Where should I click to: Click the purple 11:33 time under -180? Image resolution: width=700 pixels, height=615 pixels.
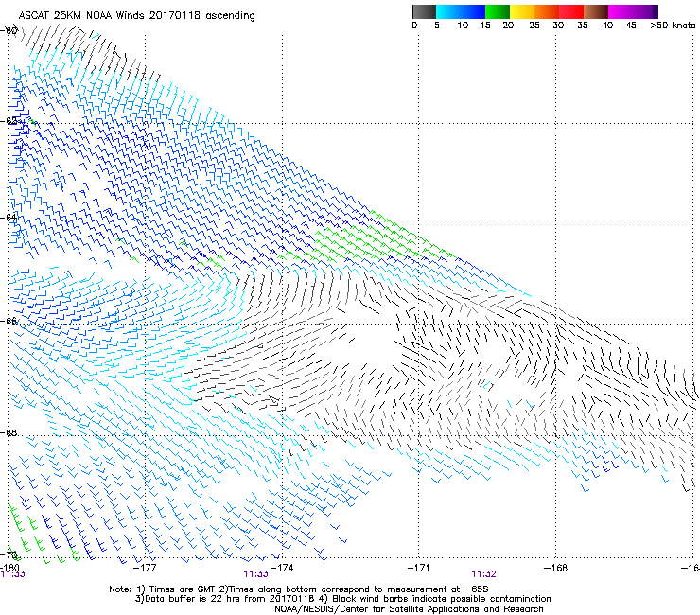[12, 574]
